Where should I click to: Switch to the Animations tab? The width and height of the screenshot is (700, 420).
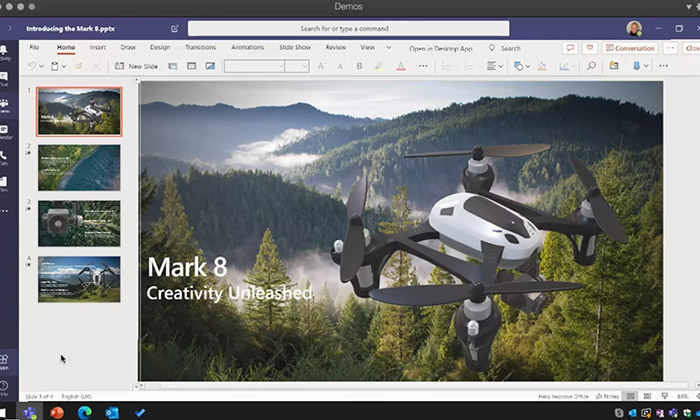click(x=247, y=47)
